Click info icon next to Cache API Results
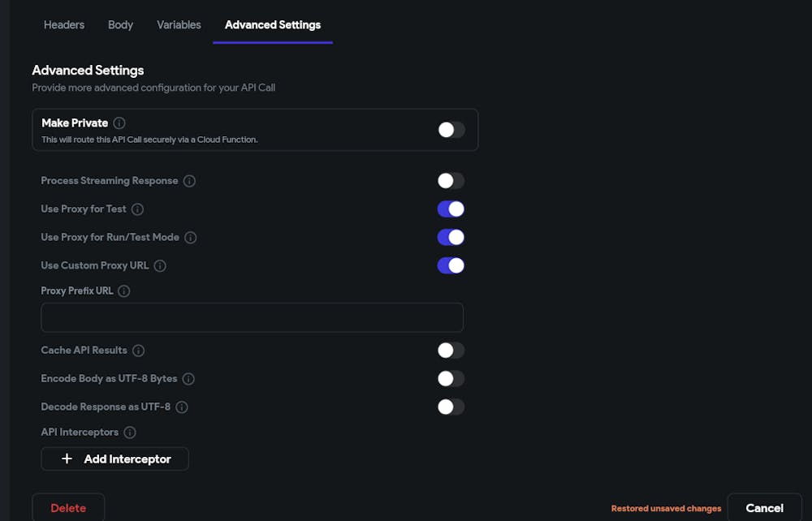Image resolution: width=812 pixels, height=521 pixels. [x=139, y=351]
